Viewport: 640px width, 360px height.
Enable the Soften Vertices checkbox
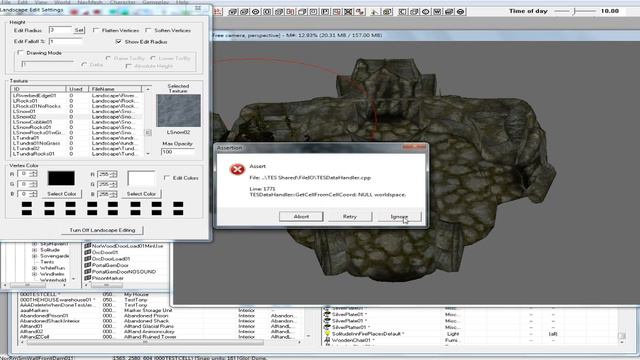149,30
